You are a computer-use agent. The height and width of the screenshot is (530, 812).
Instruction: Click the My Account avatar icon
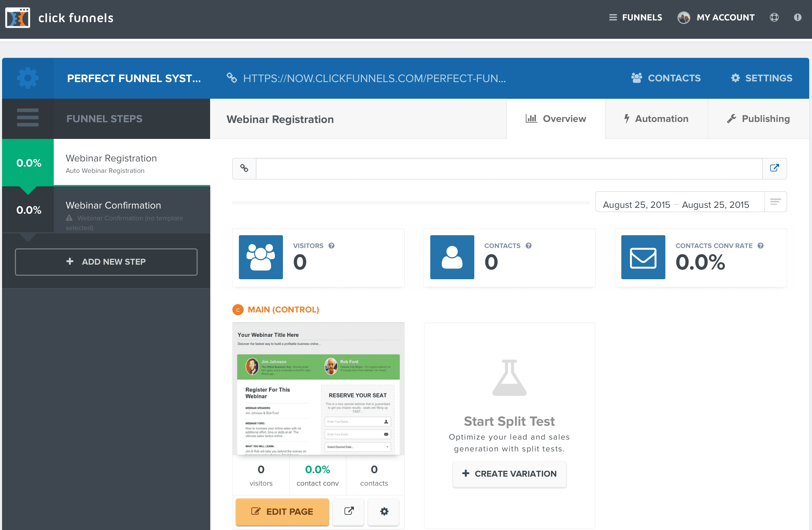(x=684, y=17)
